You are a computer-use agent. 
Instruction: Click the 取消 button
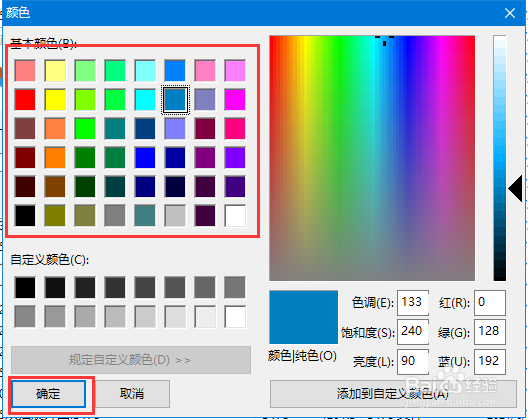coord(132,394)
